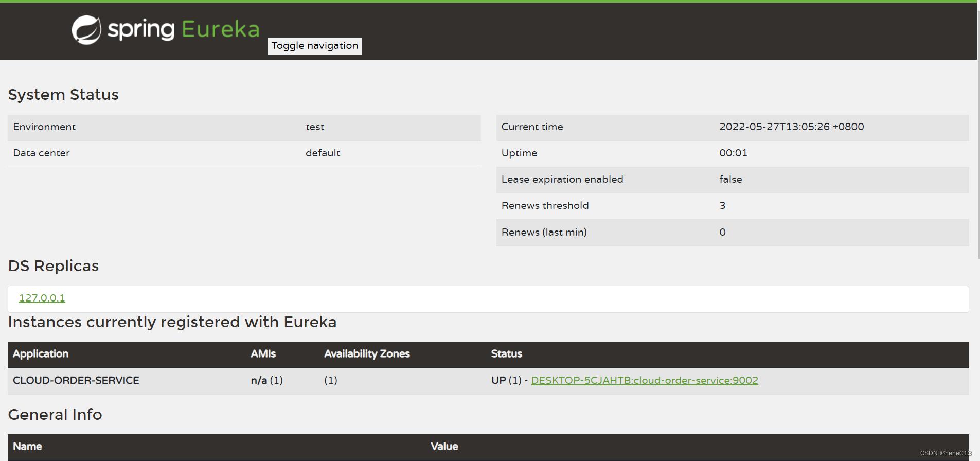The width and height of the screenshot is (980, 461).
Task: Select the Renews threshold label
Action: [x=545, y=206]
